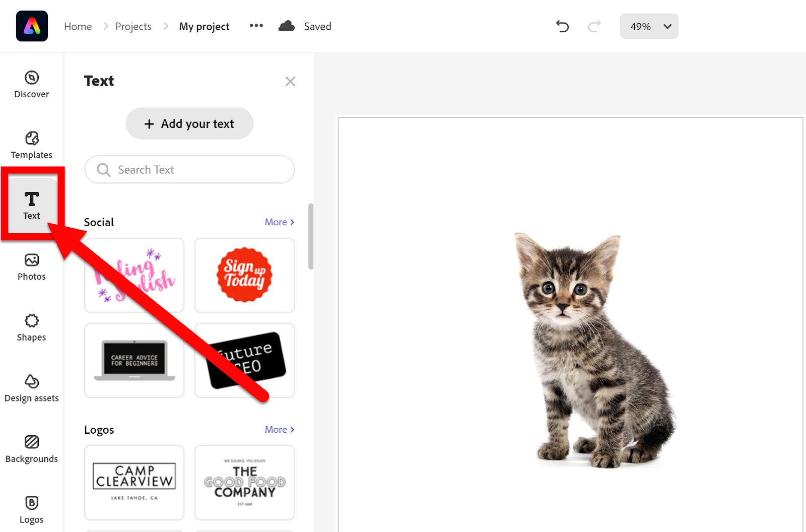The width and height of the screenshot is (806, 532).
Task: Open the Backgrounds panel
Action: coord(32,449)
